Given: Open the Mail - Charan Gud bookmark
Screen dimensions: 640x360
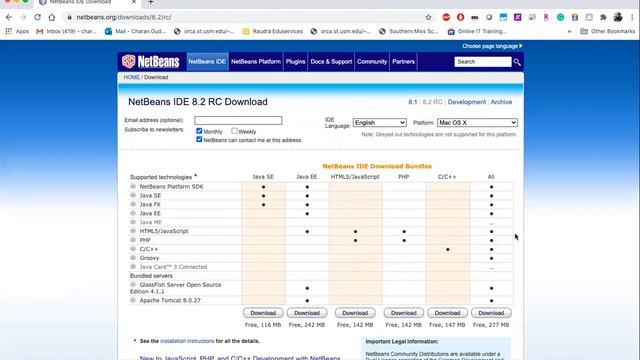Looking at the screenshot, I should (135, 31).
